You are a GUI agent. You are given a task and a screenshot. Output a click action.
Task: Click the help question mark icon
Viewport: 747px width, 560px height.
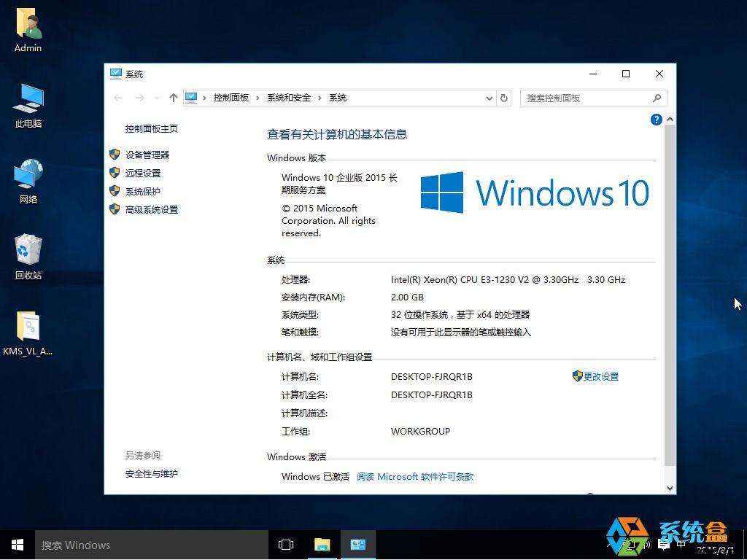coord(656,120)
